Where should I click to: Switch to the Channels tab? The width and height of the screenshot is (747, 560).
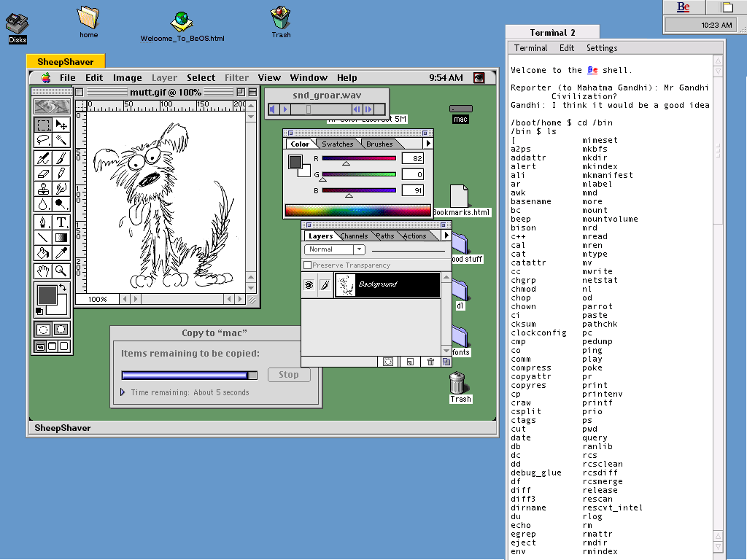354,236
